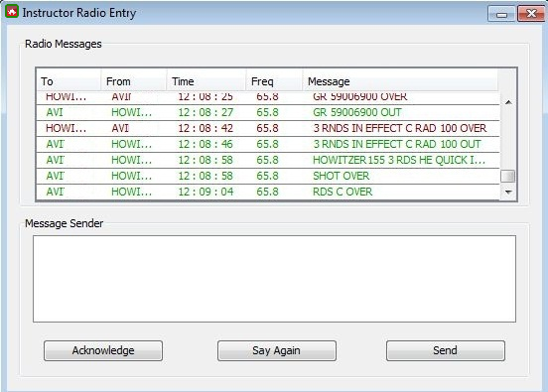This screenshot has width=548, height=392.
Task: Select the message '3 RNDS IN EFFECT C RAD 100 OVER'
Action: point(268,128)
